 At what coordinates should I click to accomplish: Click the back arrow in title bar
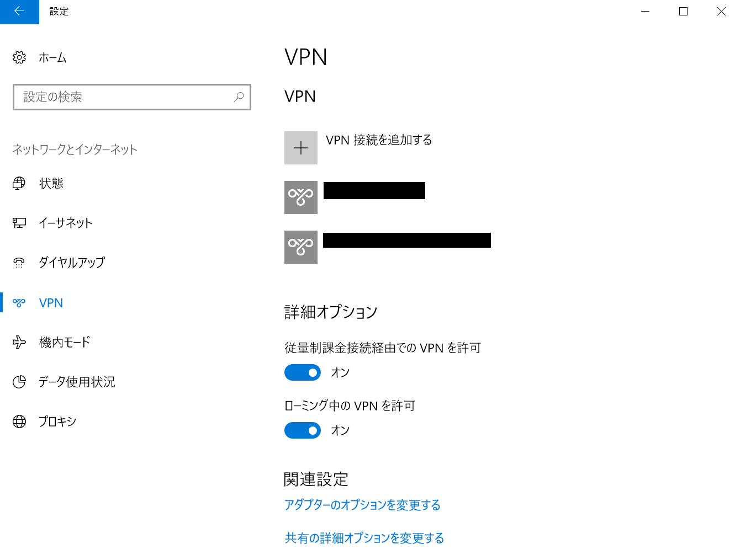pyautogui.click(x=19, y=12)
